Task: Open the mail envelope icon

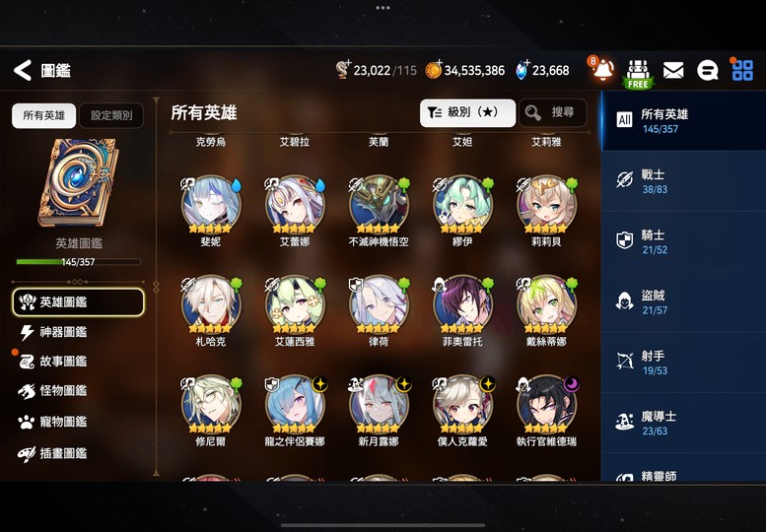Action: pos(673,71)
